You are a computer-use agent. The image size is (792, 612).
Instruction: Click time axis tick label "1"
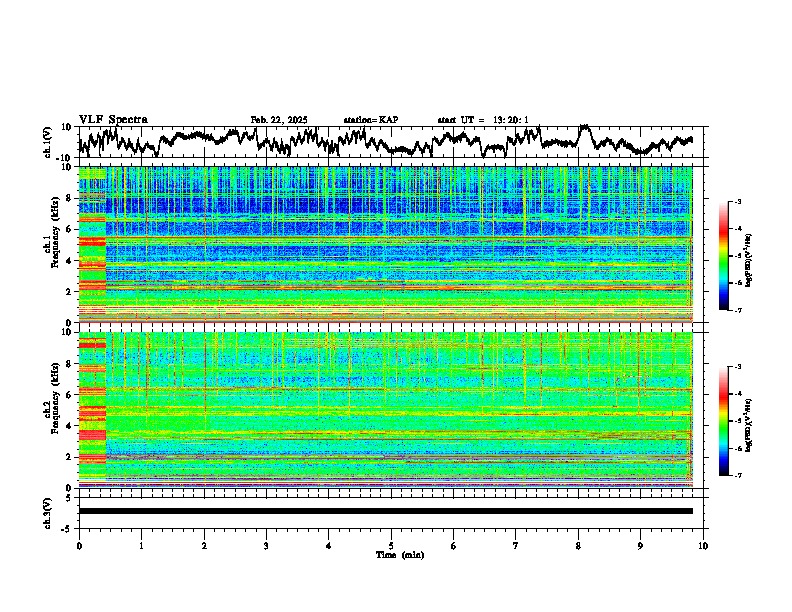pos(141,546)
